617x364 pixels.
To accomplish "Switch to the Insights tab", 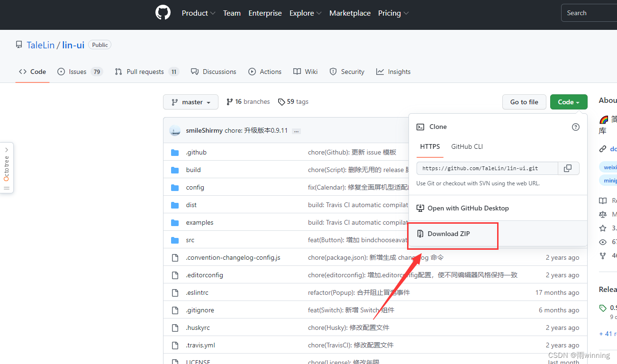I will click(x=393, y=72).
